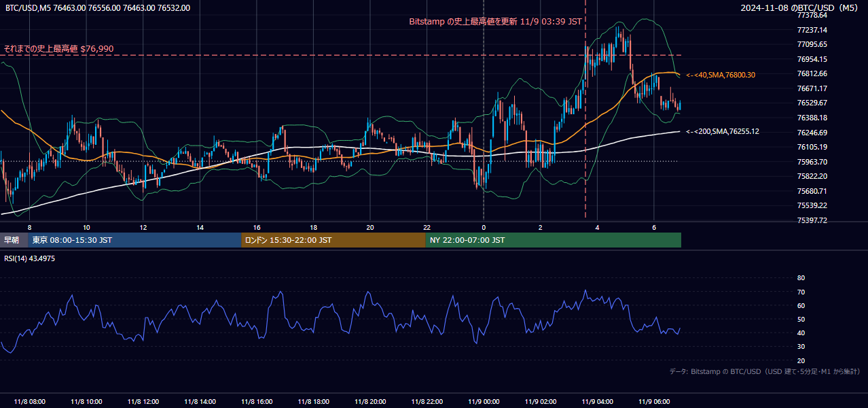Screen dimensions: 868x408
Task: Click the RSI 80 level label
Action: tap(801, 278)
